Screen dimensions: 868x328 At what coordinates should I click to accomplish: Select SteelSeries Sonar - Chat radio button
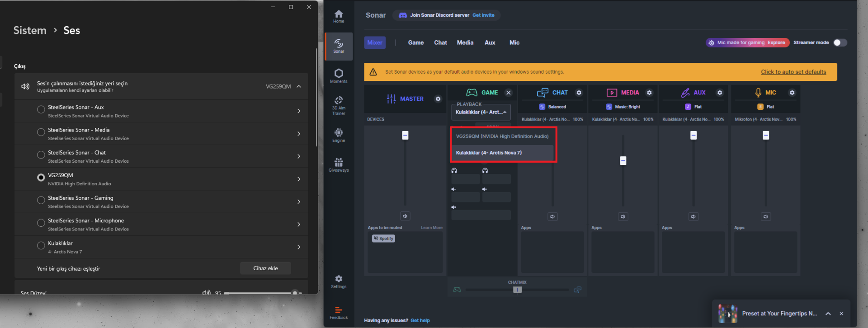coord(41,155)
